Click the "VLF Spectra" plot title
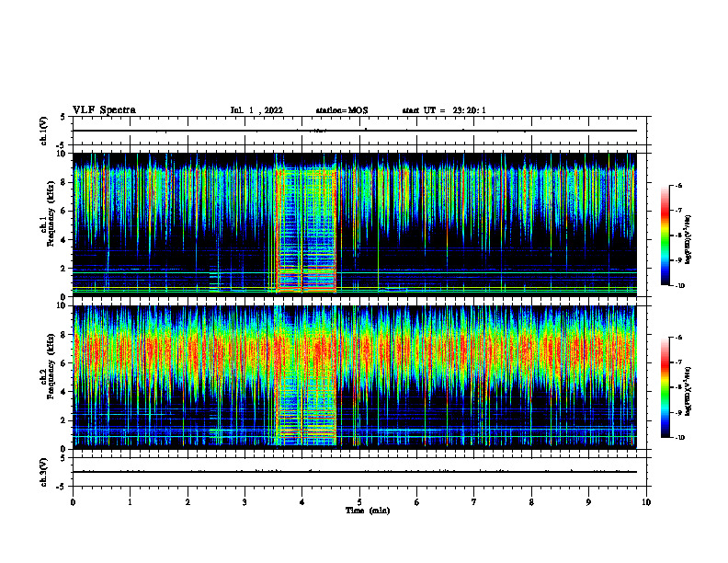This screenshot has height=563, width=728. (104, 110)
